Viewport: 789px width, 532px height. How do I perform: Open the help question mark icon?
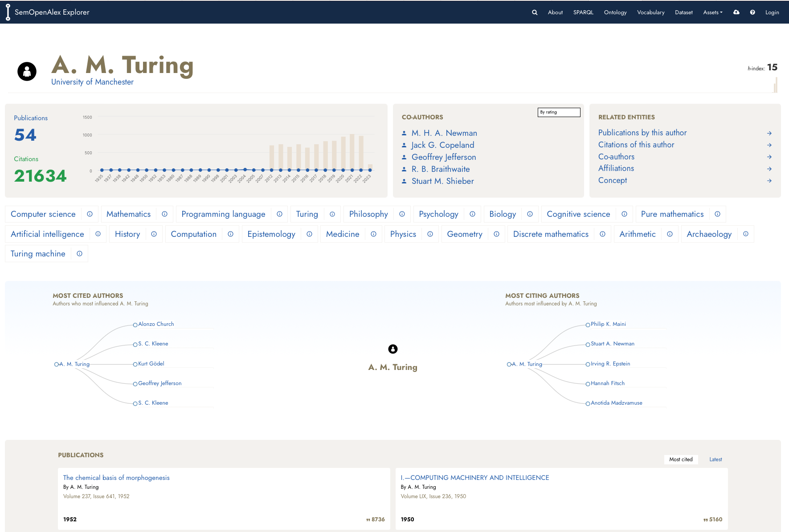[x=752, y=12]
